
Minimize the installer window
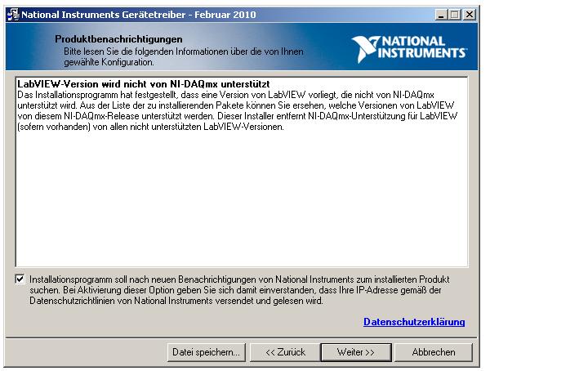pyautogui.click(x=441, y=15)
